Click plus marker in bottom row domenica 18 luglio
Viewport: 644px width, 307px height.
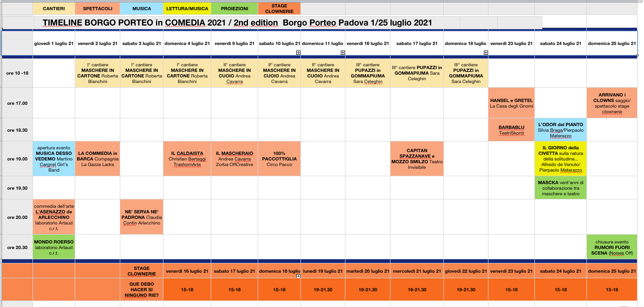click(298, 276)
